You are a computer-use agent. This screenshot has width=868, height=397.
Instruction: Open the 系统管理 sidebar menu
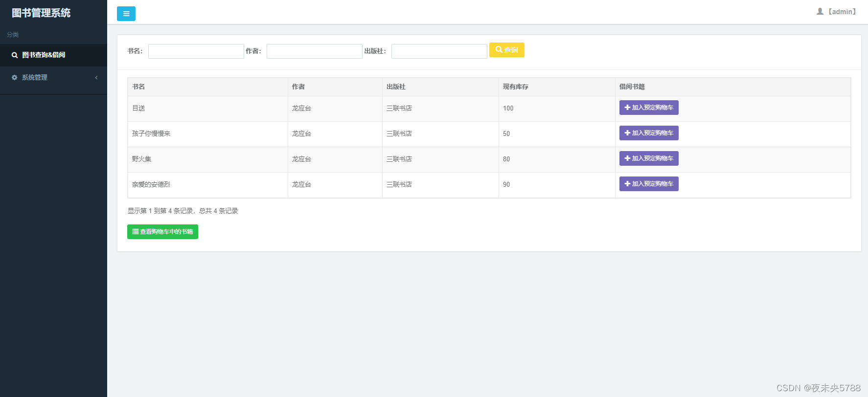[53, 78]
